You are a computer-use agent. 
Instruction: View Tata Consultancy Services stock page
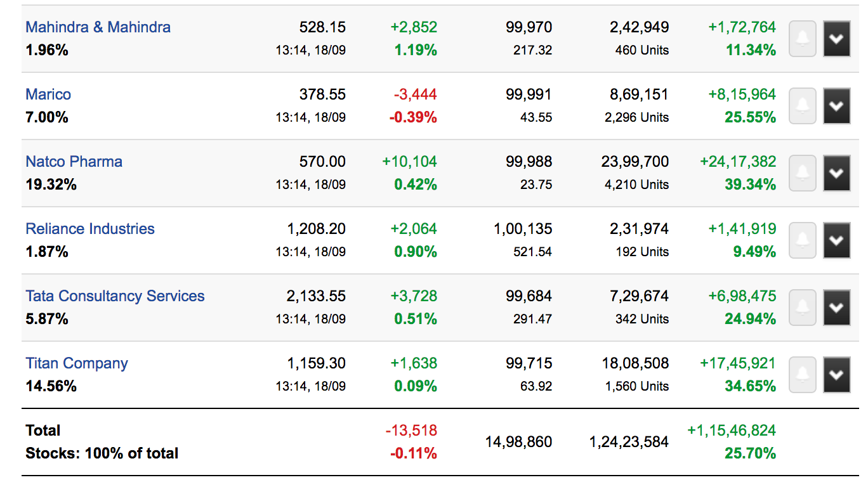pos(115,296)
